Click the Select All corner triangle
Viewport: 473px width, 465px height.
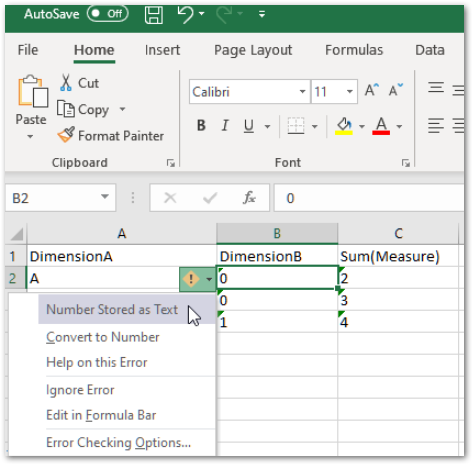(x=17, y=234)
